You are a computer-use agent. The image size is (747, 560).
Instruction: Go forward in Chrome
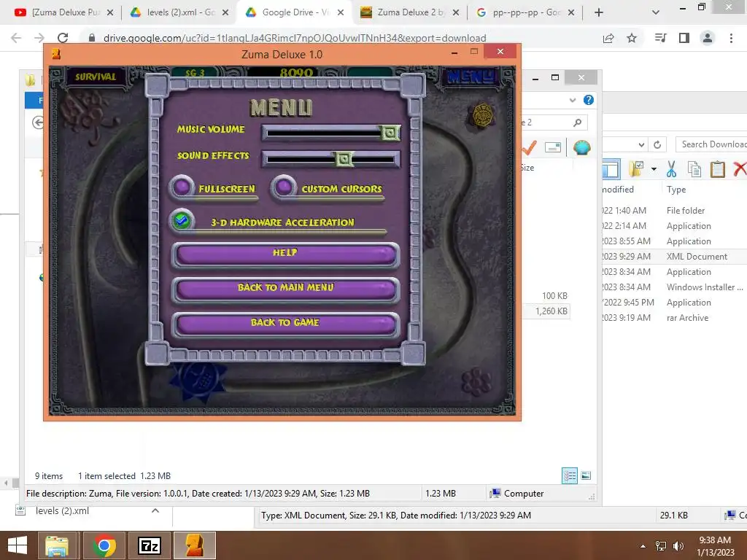click(39, 38)
